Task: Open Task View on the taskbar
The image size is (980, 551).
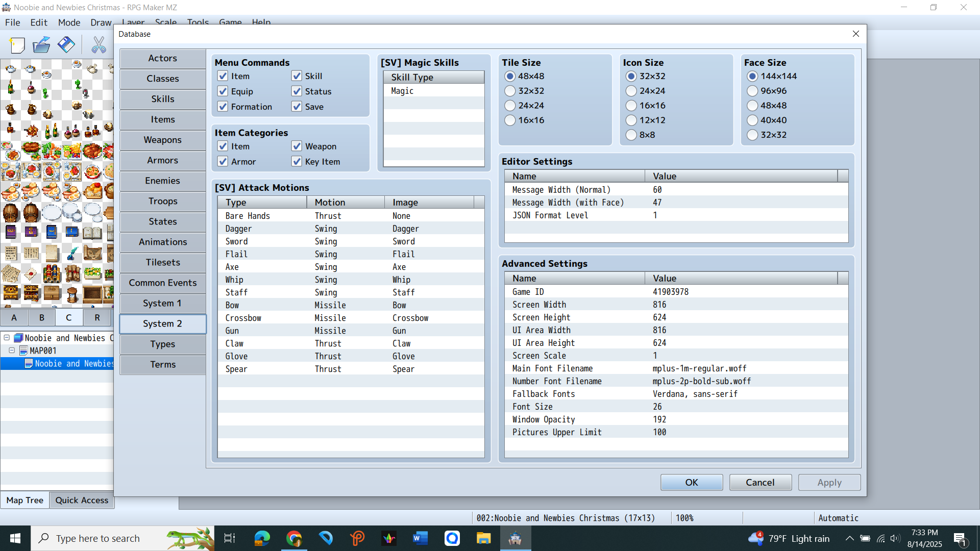Action: (230, 538)
